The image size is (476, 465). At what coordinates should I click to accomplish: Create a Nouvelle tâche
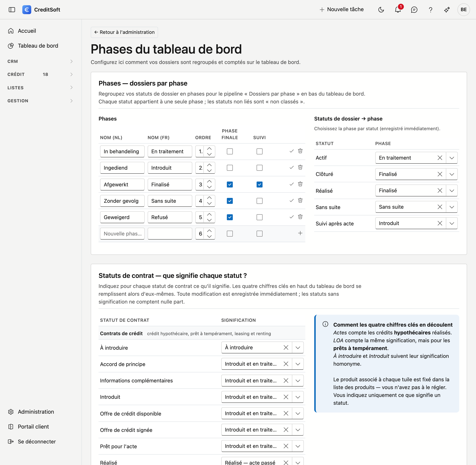click(x=342, y=9)
